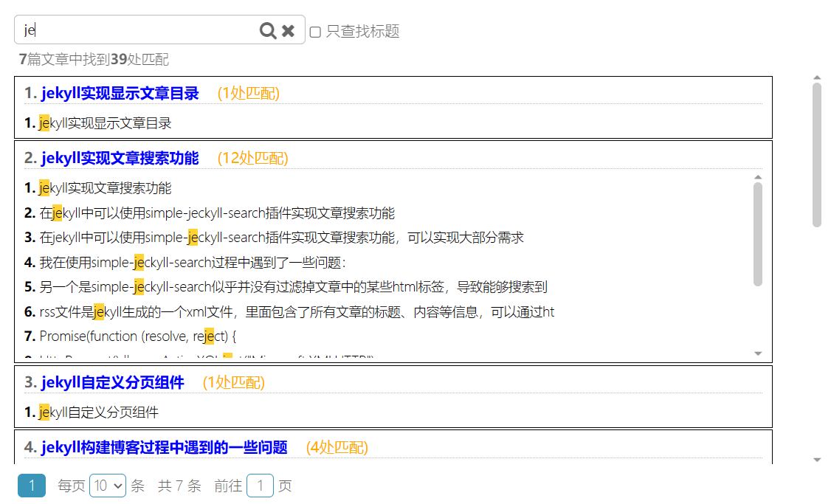Click the inner match list scrollbar thumb

tap(758, 234)
